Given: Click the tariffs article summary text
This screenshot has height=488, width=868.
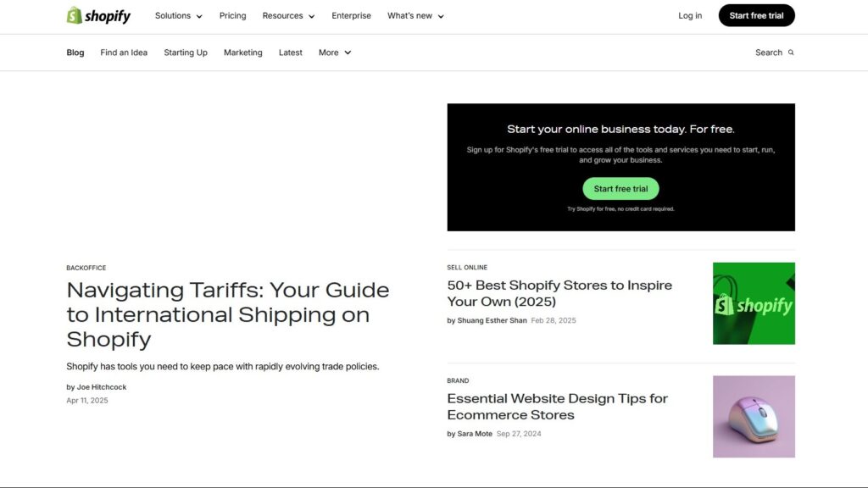Looking at the screenshot, I should (223, 366).
